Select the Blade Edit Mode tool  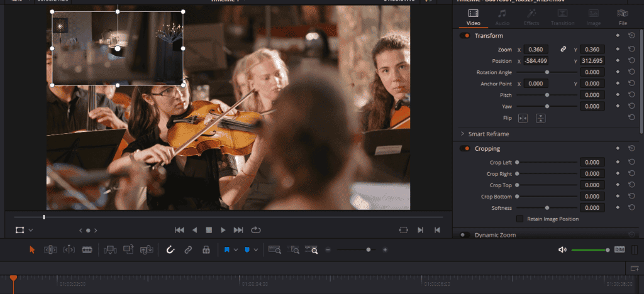(x=87, y=250)
